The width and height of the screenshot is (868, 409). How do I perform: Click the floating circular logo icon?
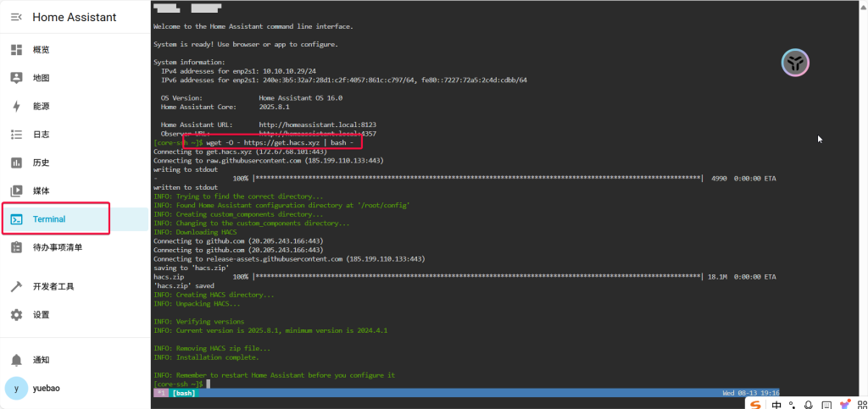coord(795,63)
